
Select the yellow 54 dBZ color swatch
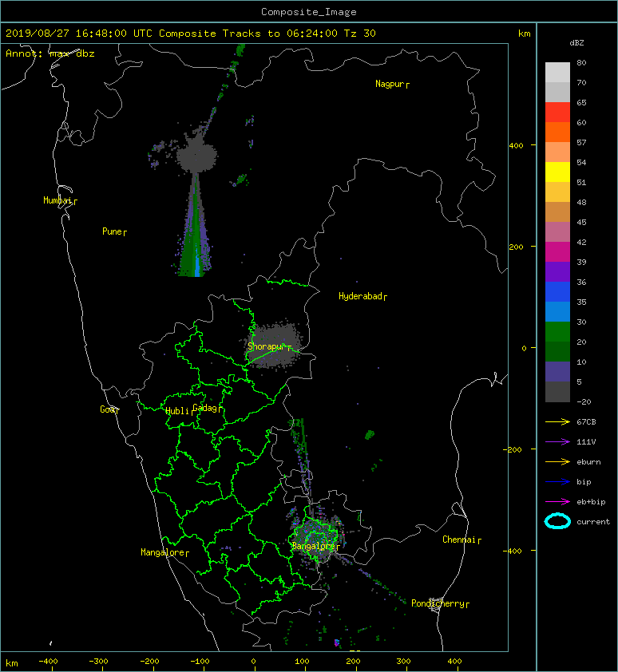tap(557, 172)
